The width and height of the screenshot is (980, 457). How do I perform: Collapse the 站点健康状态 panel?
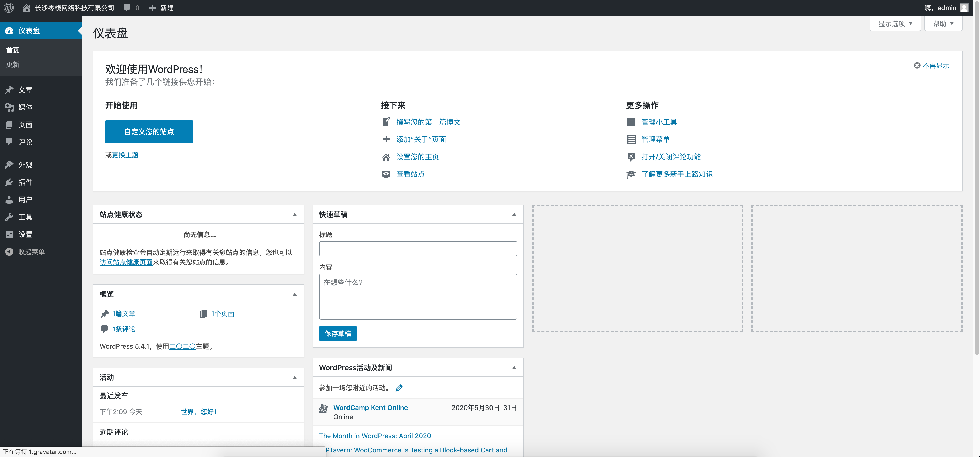click(x=294, y=215)
